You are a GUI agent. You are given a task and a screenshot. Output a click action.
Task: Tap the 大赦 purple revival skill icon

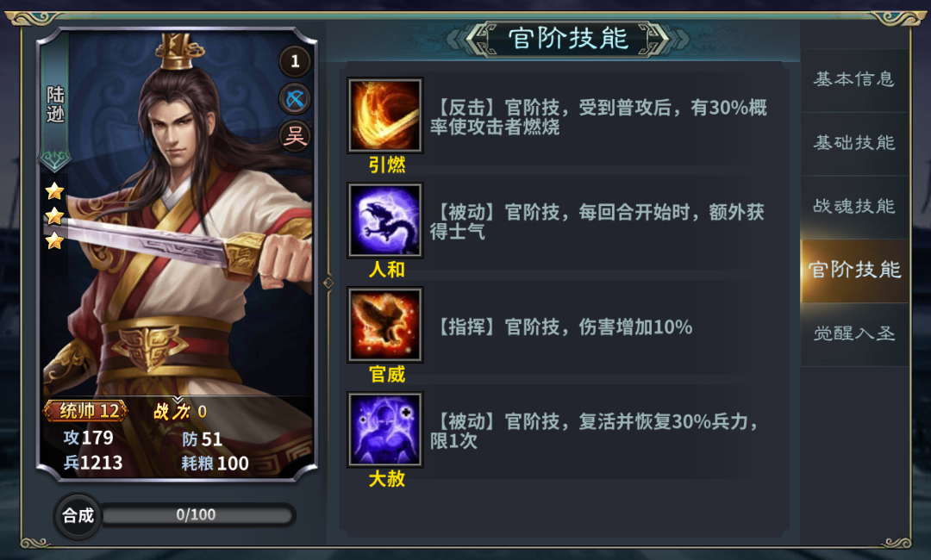click(384, 430)
